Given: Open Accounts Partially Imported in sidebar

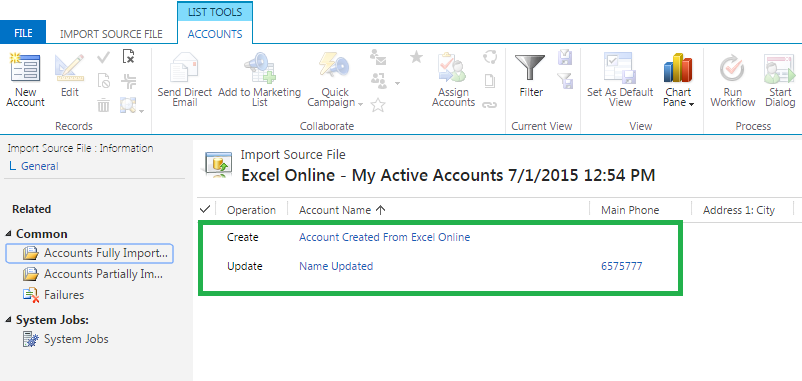Looking at the screenshot, I should pos(93,274).
